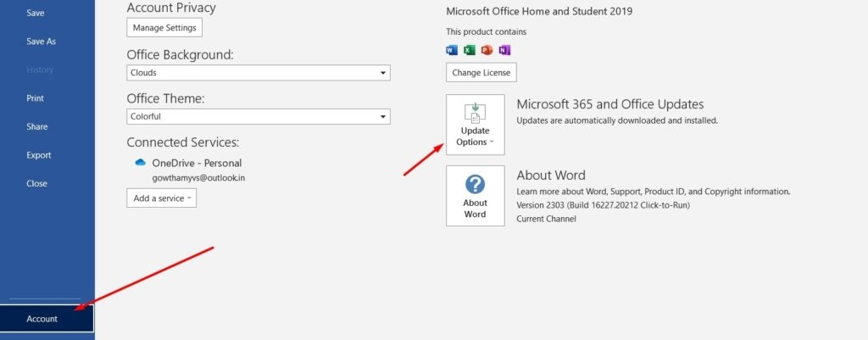Click the Microsoft 365 and Office Updates heading

(610, 104)
